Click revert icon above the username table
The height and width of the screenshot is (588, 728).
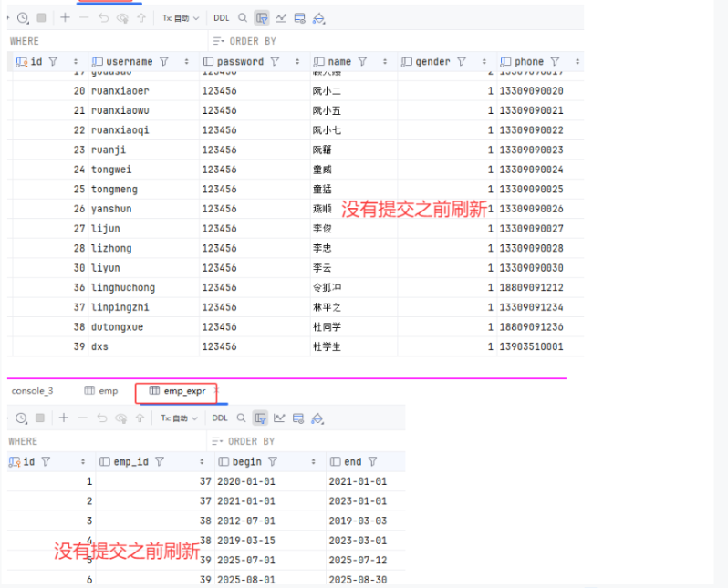click(101, 17)
